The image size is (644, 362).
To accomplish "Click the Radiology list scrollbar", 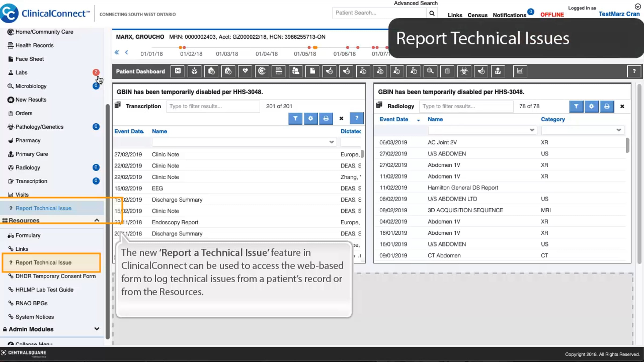I will tap(627, 145).
